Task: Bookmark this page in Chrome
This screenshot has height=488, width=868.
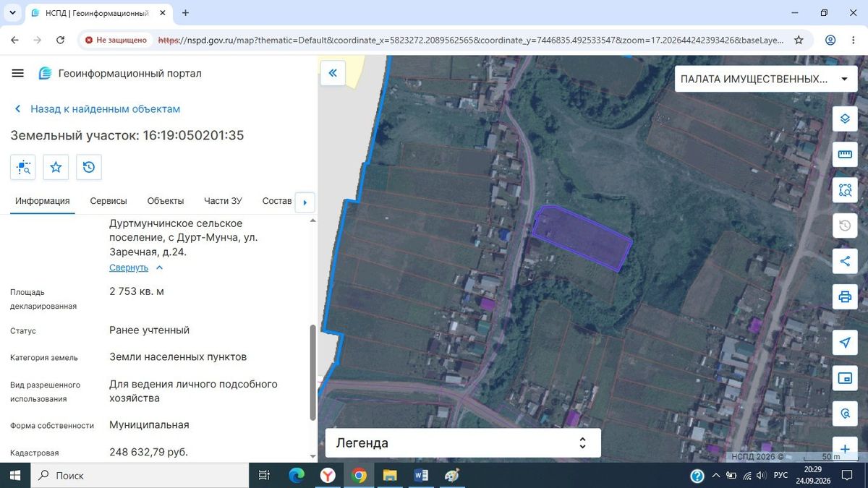Action: click(799, 40)
